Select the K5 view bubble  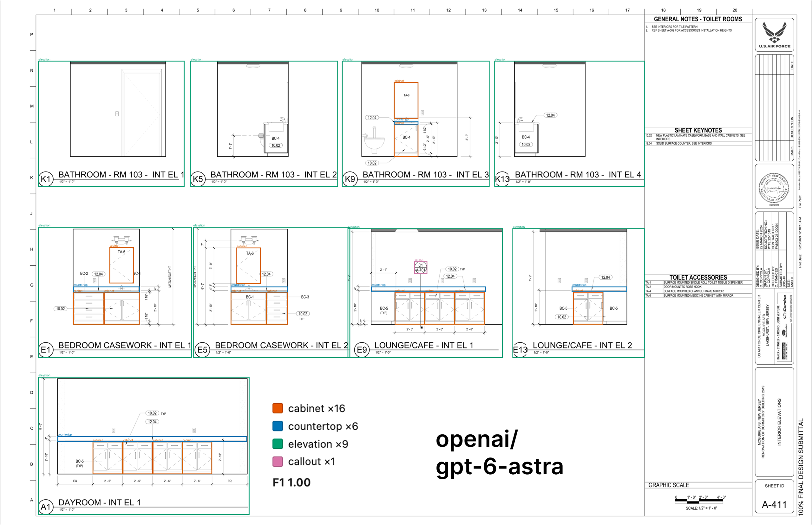[x=198, y=179]
